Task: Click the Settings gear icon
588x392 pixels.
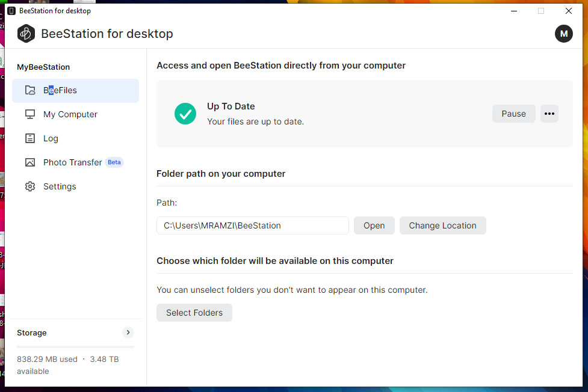Action: (30, 186)
